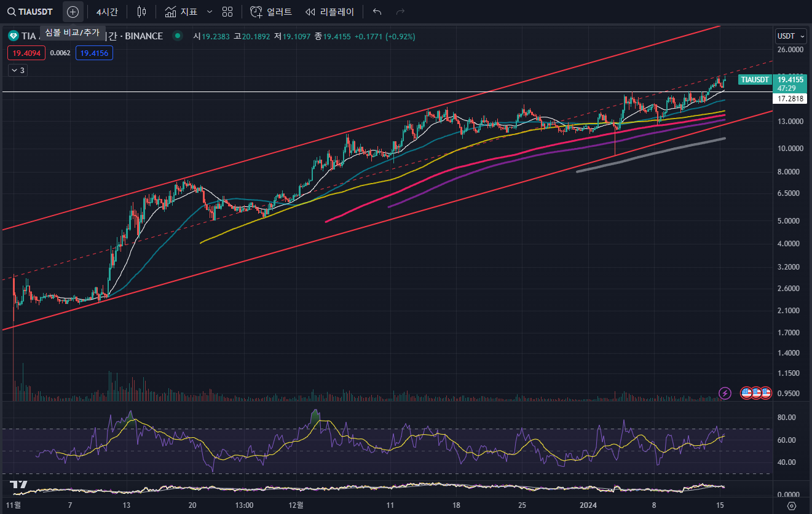Image resolution: width=812 pixels, height=514 pixels.
Task: Open the 4시간 timeframe selector
Action: point(107,12)
